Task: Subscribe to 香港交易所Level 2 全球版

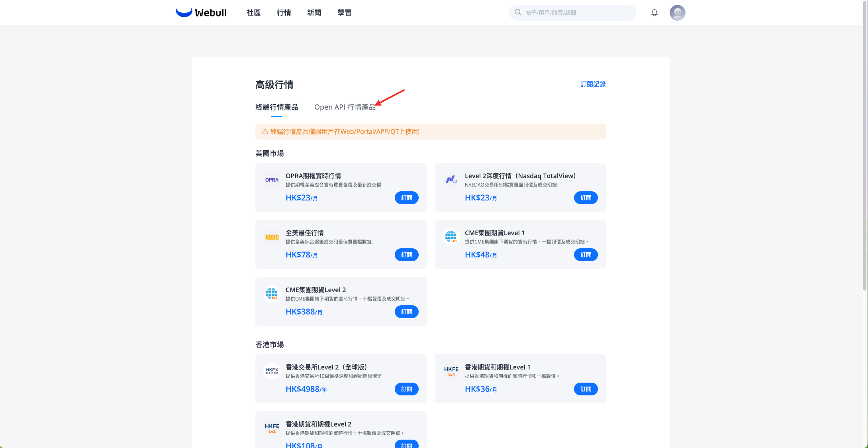Action: [406, 389]
